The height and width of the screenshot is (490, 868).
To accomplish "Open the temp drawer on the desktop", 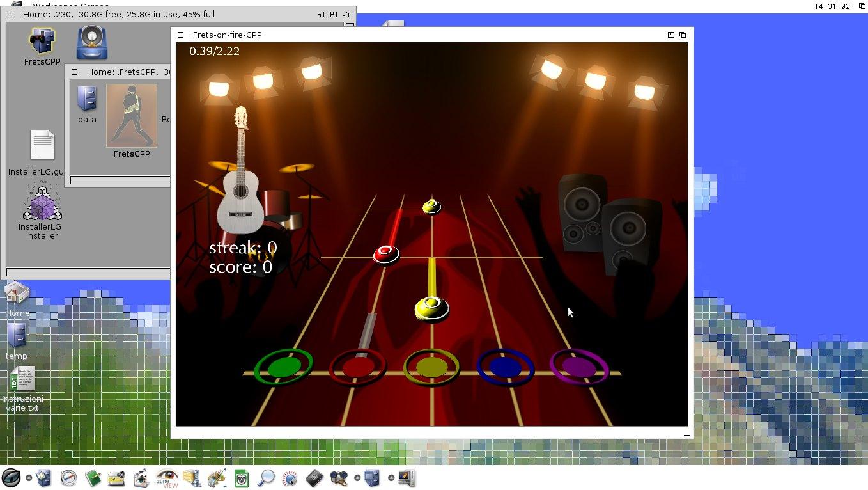I will pos(17,336).
